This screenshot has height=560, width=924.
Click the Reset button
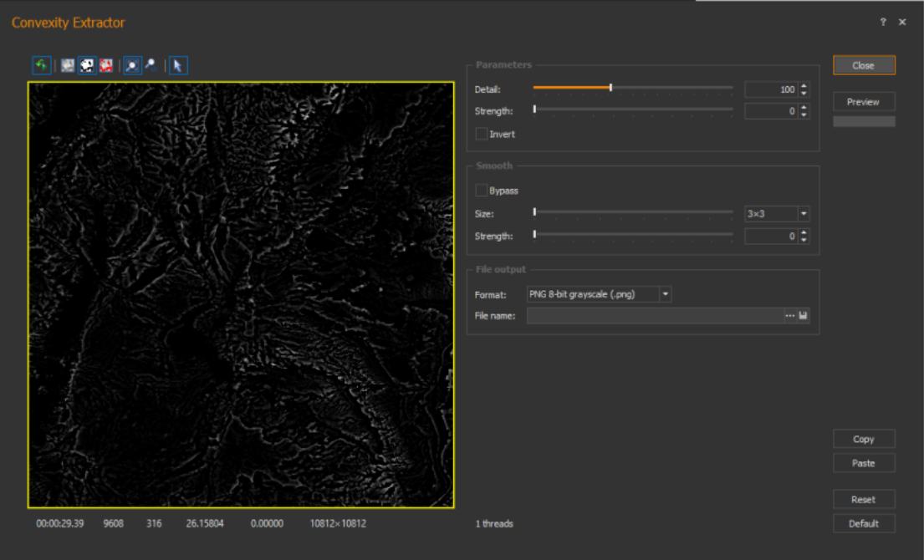tap(863, 499)
